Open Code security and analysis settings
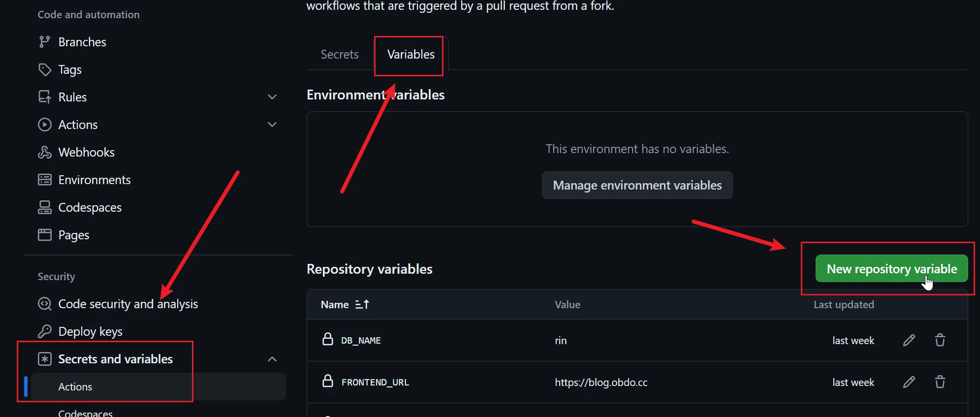The image size is (980, 417). point(128,304)
